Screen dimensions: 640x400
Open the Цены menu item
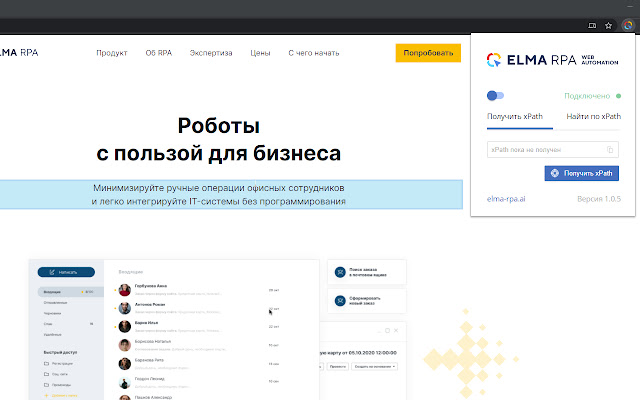pos(260,53)
